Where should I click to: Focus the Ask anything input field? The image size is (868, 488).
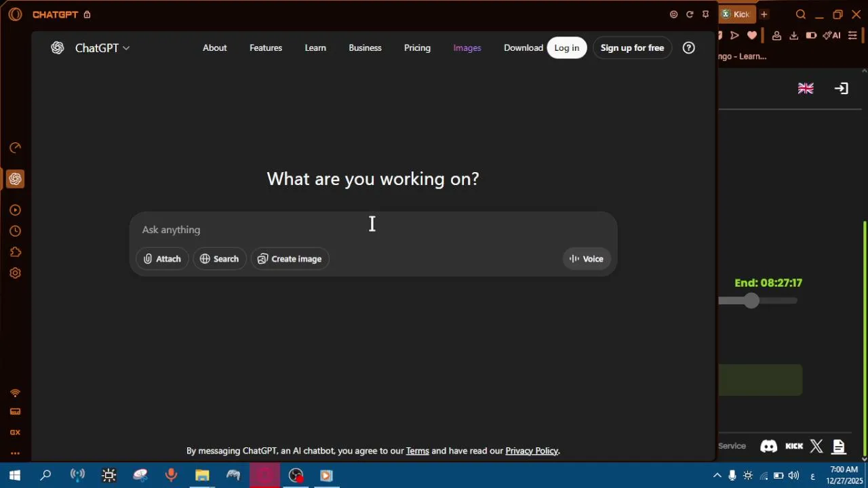(x=373, y=230)
